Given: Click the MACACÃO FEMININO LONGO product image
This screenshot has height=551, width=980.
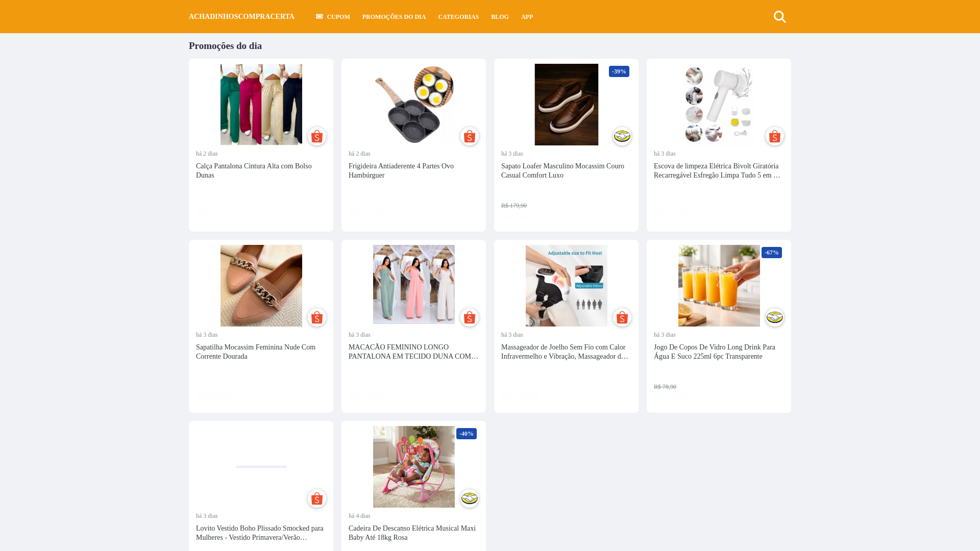Looking at the screenshot, I should tap(413, 285).
